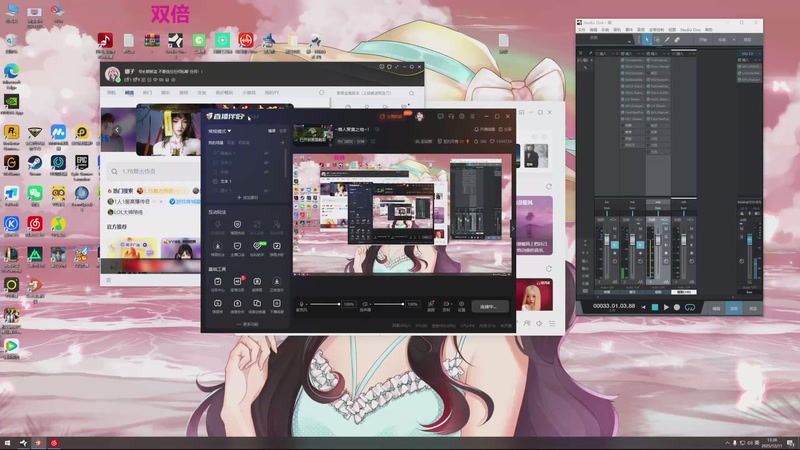This screenshot has width=800, height=450.
Task: Open the LOL大神陪练 link in YY
Action: 126,212
